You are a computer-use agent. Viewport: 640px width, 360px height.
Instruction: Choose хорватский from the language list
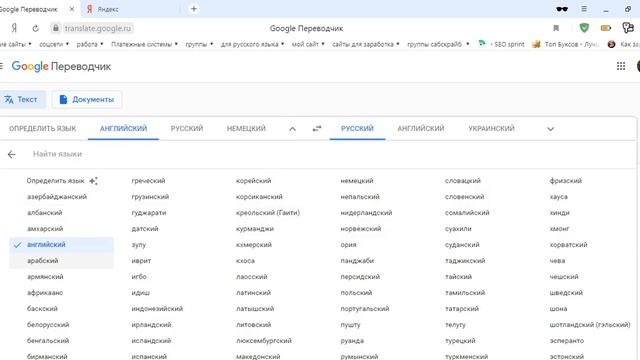pyautogui.click(x=568, y=244)
